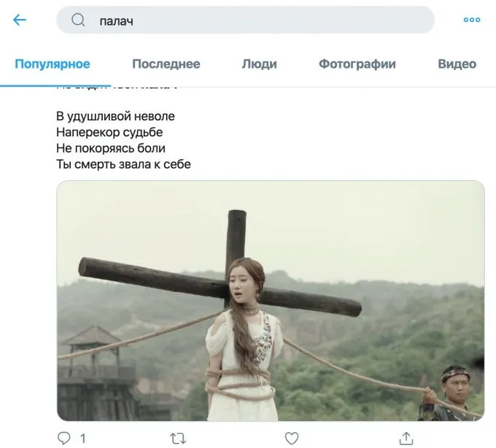Click the magnifying glass search icon
This screenshot has width=496, height=448.
point(78,20)
